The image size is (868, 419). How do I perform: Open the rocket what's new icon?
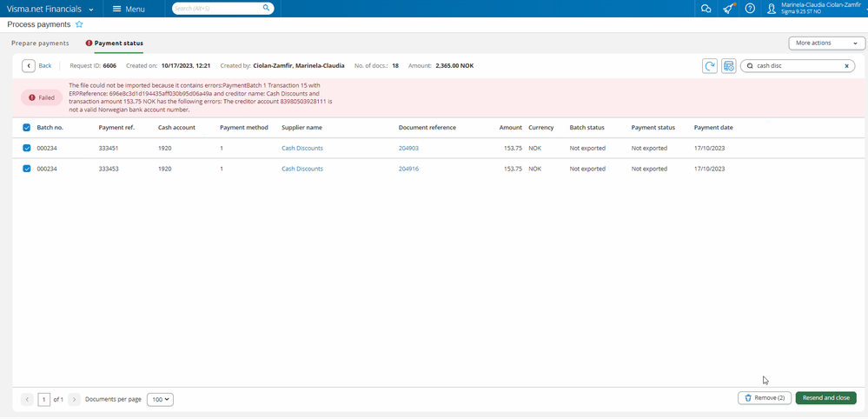(728, 9)
